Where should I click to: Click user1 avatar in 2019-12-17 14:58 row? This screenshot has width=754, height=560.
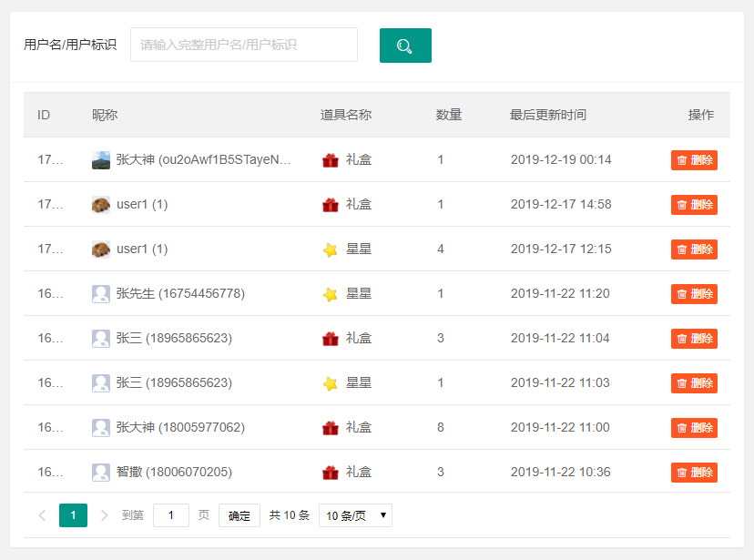coord(101,205)
